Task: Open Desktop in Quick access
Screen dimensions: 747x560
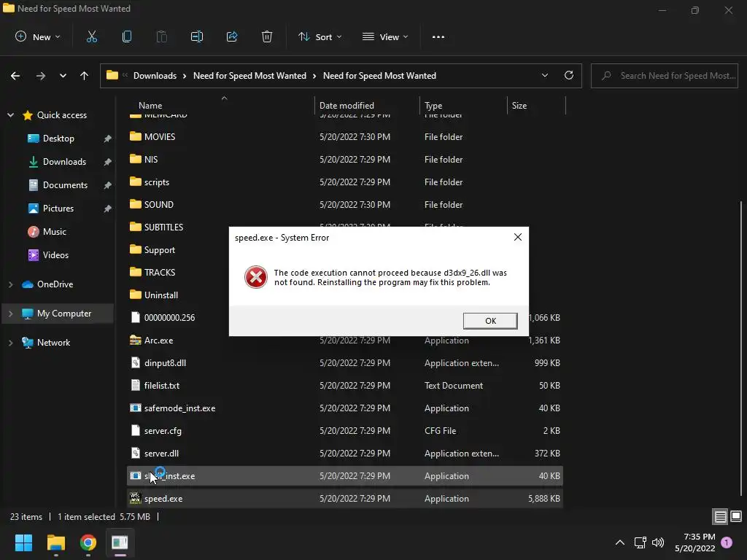Action: tap(58, 138)
